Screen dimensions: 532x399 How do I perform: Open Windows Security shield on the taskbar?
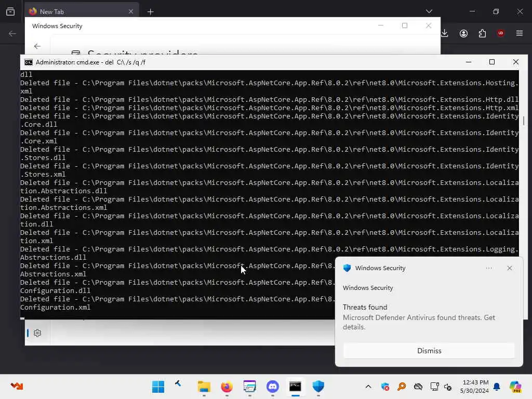click(x=318, y=387)
